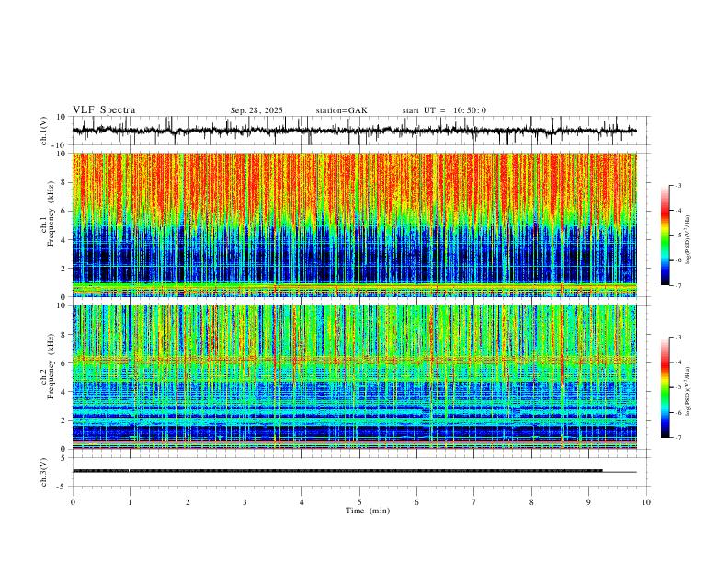Click the "ch.1 Frequency (kHz)" axis label

pyautogui.click(x=48, y=212)
